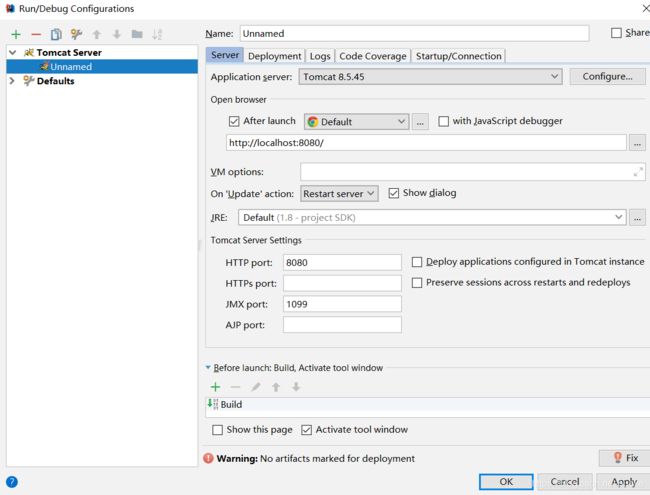Expand the Defaults tree node
Viewport: 650px width, 495px height.
click(x=12, y=81)
